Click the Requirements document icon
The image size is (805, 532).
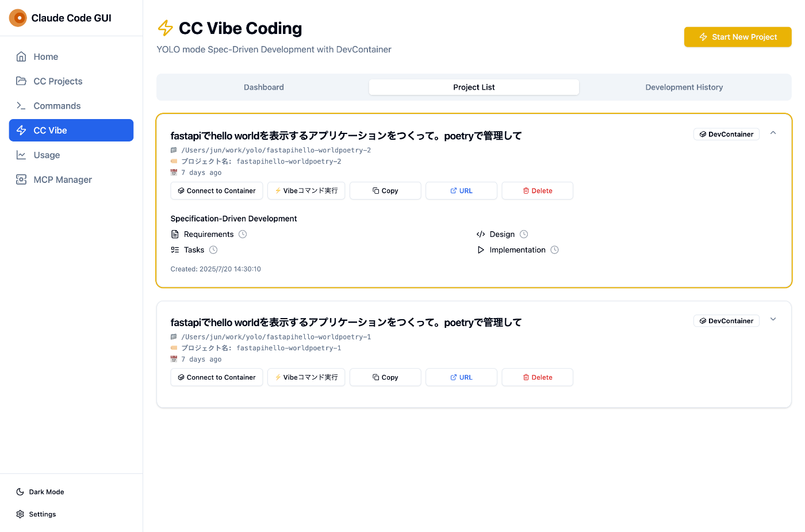pyautogui.click(x=175, y=234)
